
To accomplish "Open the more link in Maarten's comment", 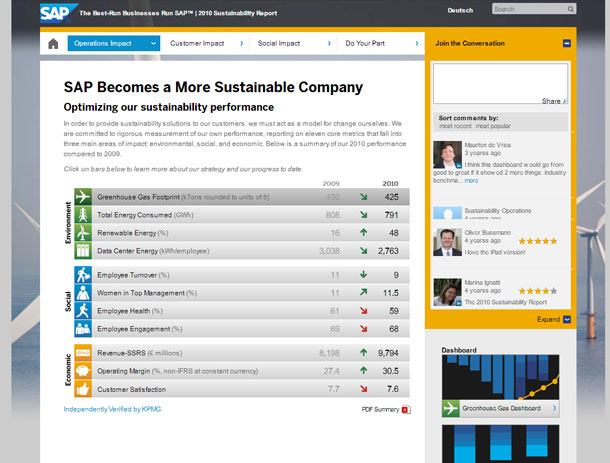I will [x=471, y=181].
